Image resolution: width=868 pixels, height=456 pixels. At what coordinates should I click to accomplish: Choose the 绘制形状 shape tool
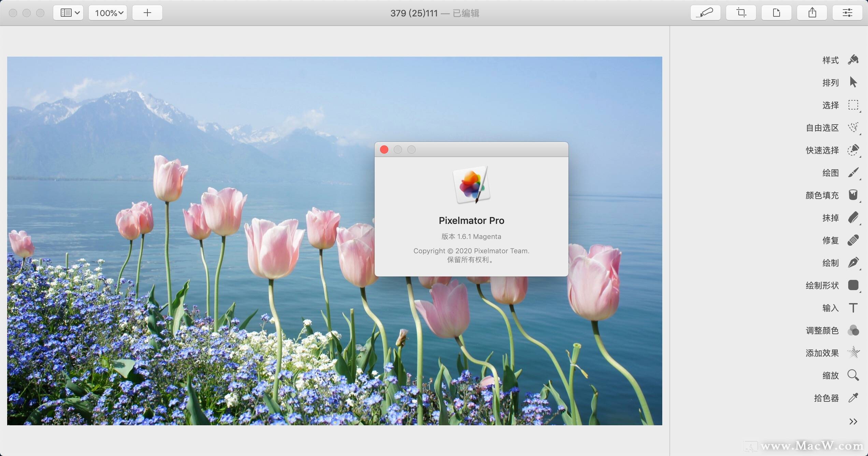(x=853, y=285)
